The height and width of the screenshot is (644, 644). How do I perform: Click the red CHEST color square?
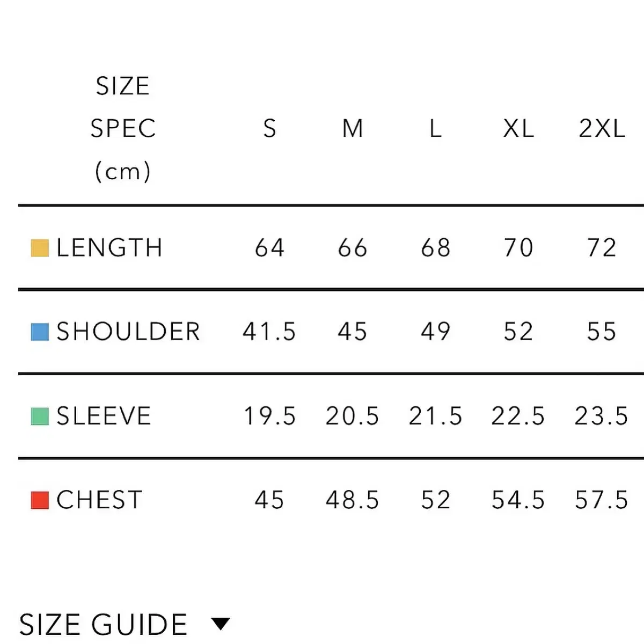click(40, 500)
